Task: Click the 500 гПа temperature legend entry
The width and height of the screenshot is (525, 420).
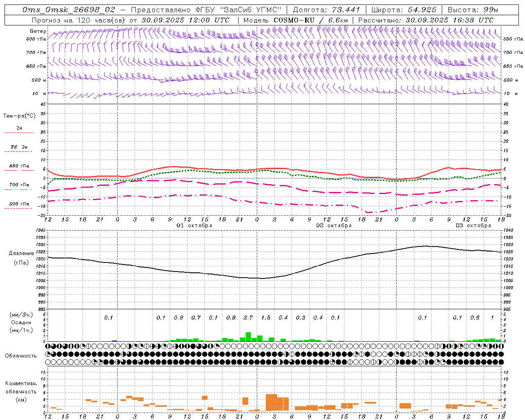Action: (x=19, y=204)
